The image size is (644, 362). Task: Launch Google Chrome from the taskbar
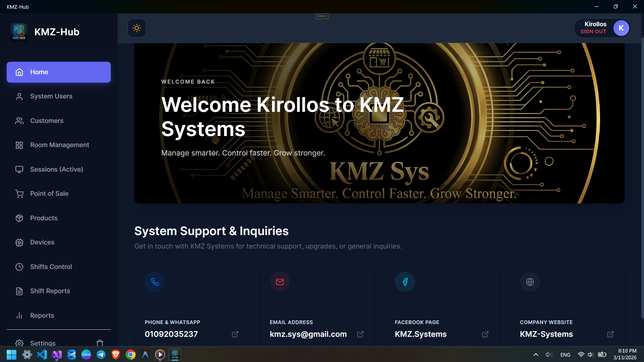(130, 355)
